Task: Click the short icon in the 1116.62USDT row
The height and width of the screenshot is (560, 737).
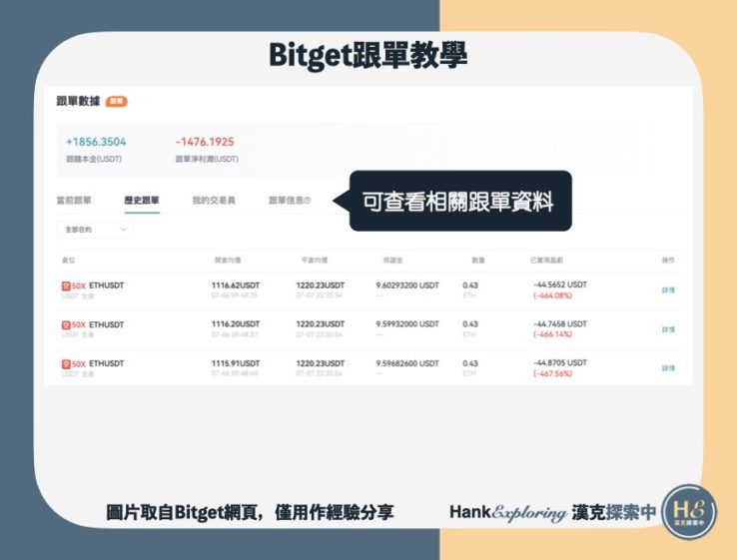Action: [66, 285]
